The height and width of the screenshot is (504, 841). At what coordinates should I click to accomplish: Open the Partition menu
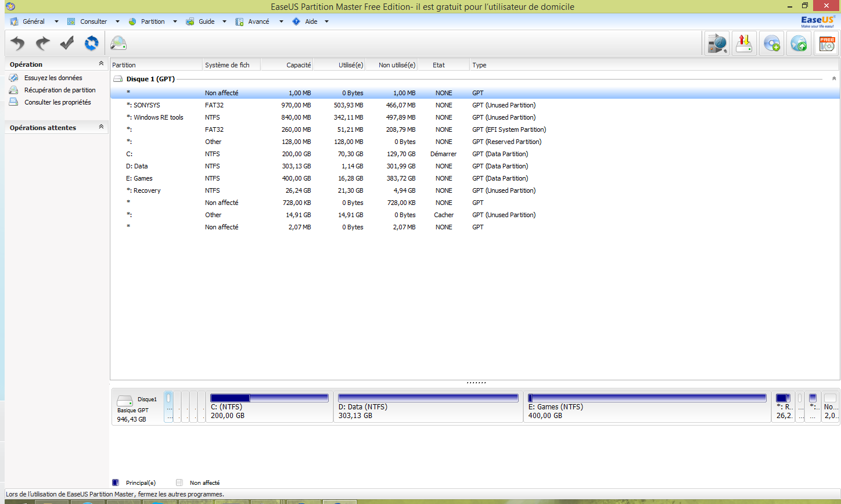click(152, 21)
